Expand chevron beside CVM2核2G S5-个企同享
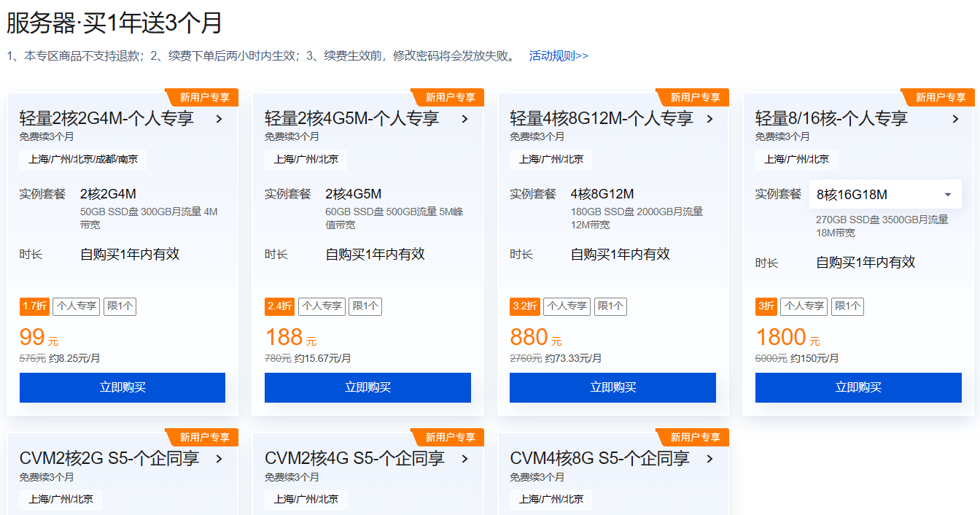The height and width of the screenshot is (515, 980). [219, 459]
